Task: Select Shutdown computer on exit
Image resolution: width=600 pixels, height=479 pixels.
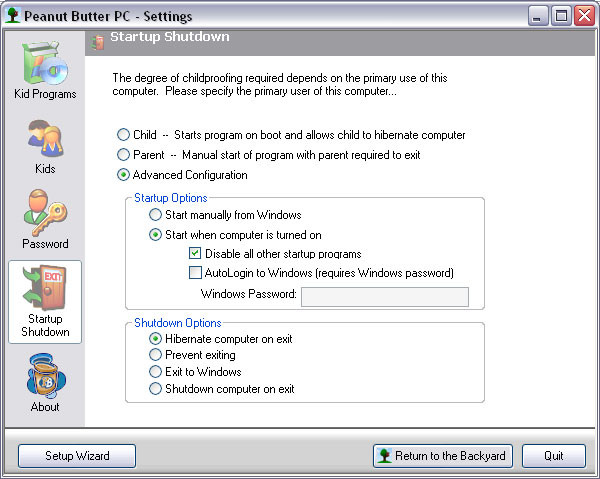Action: pos(155,389)
